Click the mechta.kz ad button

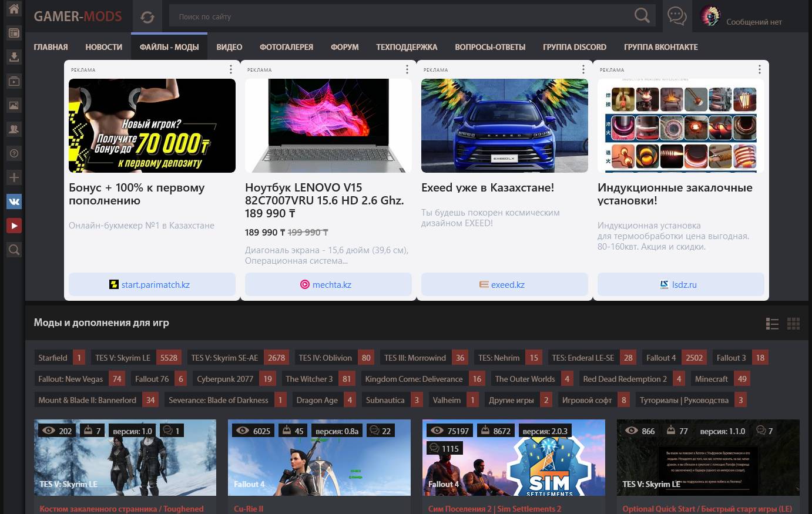click(x=328, y=284)
